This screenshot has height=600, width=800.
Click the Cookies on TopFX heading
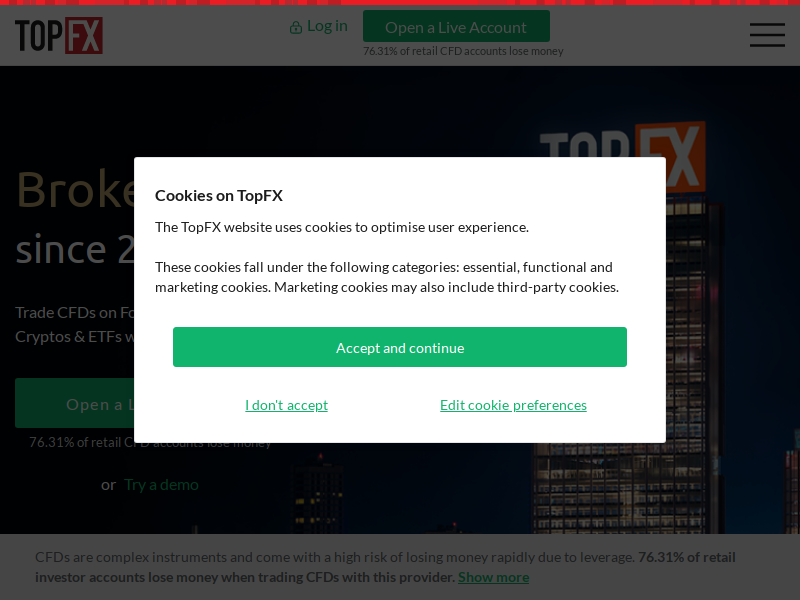click(x=218, y=195)
